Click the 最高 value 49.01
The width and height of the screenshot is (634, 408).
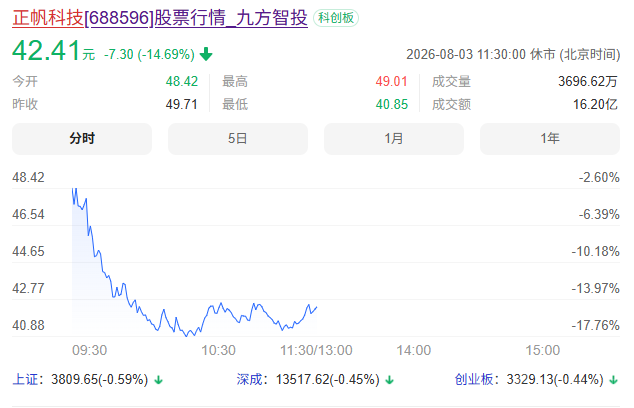(x=392, y=82)
